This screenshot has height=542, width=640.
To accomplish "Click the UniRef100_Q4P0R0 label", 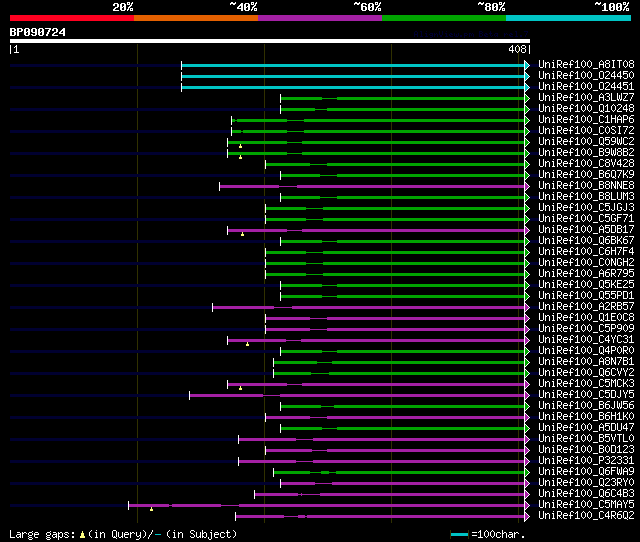I will point(586,351).
